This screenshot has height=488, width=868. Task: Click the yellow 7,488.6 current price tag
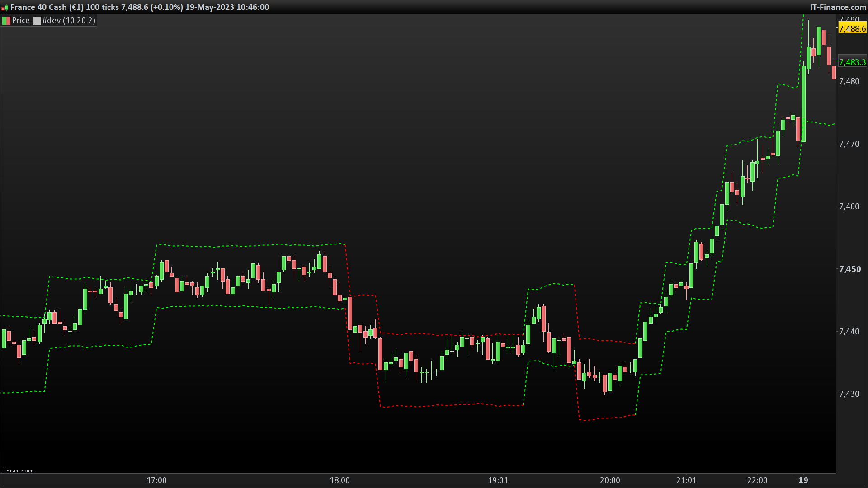coord(852,29)
